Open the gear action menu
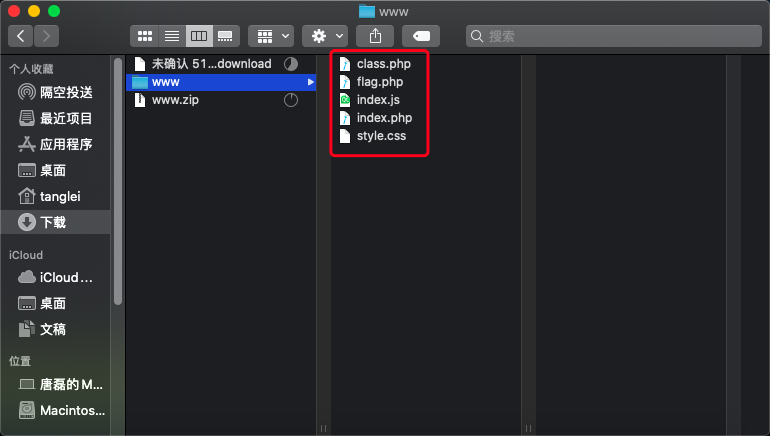770x436 pixels. click(x=325, y=36)
